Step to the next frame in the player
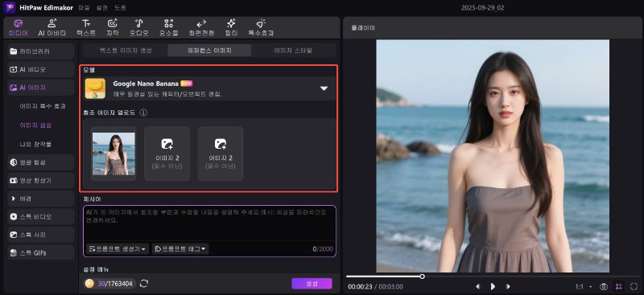Image resolution: width=644 pixels, height=295 pixels. (508, 286)
